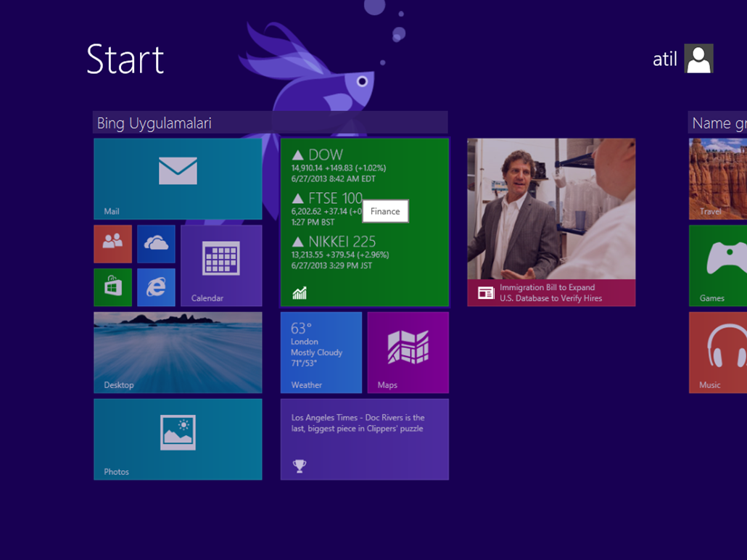747x560 pixels.
Task: Launch Internet Explorer tile
Action: coord(156,287)
